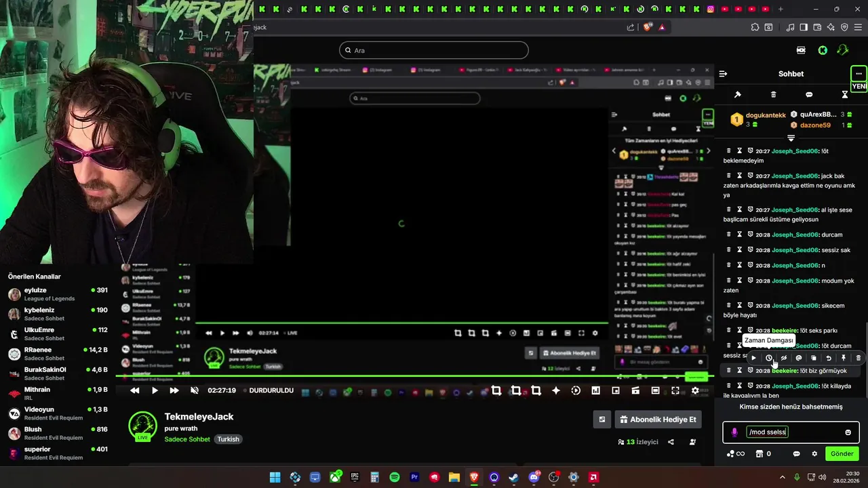Click the Turkish language tag
Screen dimensions: 868x488
228,439
